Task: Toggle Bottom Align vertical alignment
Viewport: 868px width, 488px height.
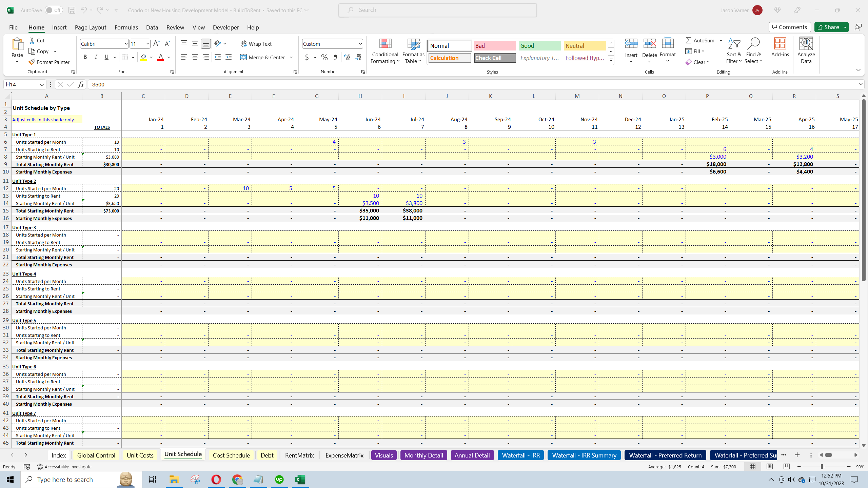Action: pos(205,44)
